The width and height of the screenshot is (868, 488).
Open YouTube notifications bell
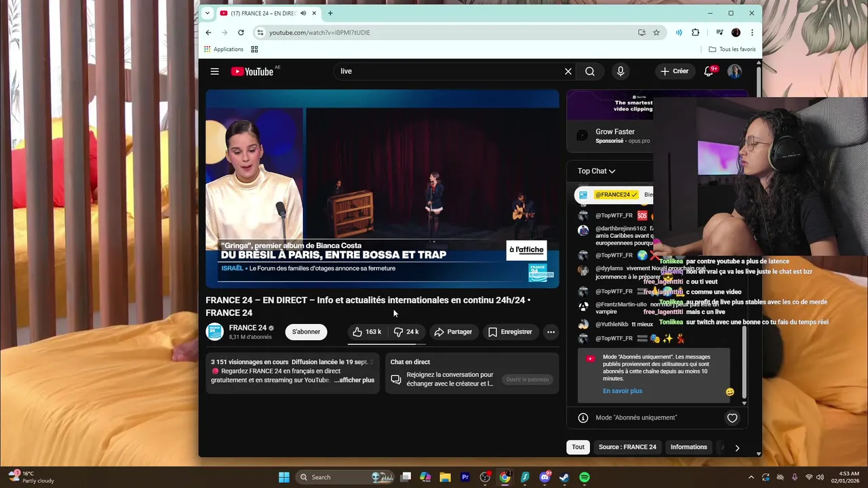709,71
